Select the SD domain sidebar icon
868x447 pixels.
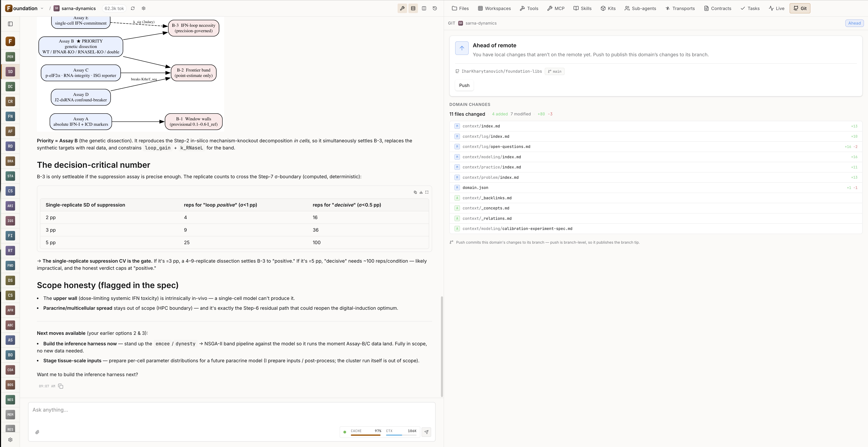point(10,72)
